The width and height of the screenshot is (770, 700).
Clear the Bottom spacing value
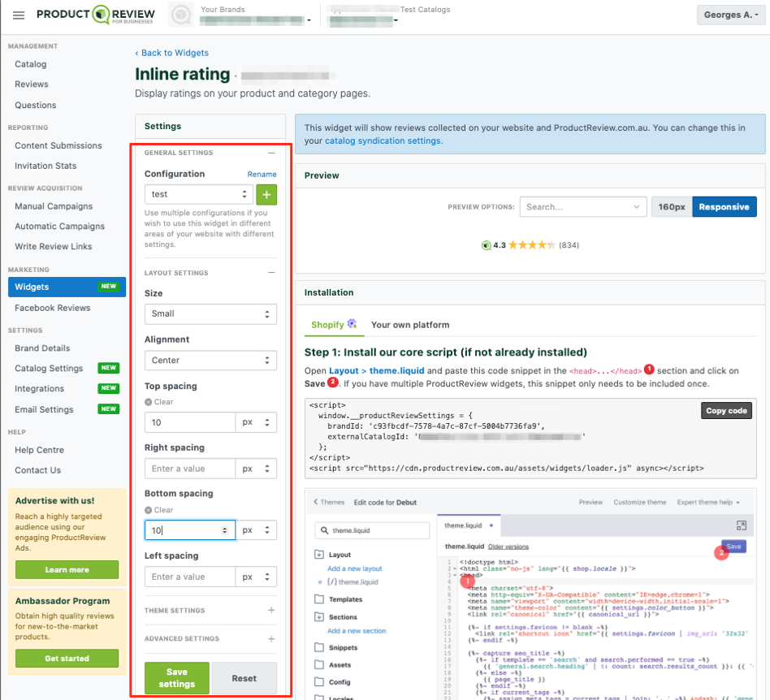(x=158, y=510)
